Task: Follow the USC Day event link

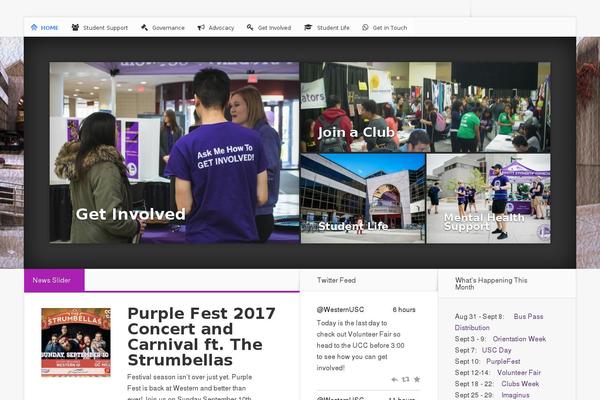Action: (x=496, y=350)
